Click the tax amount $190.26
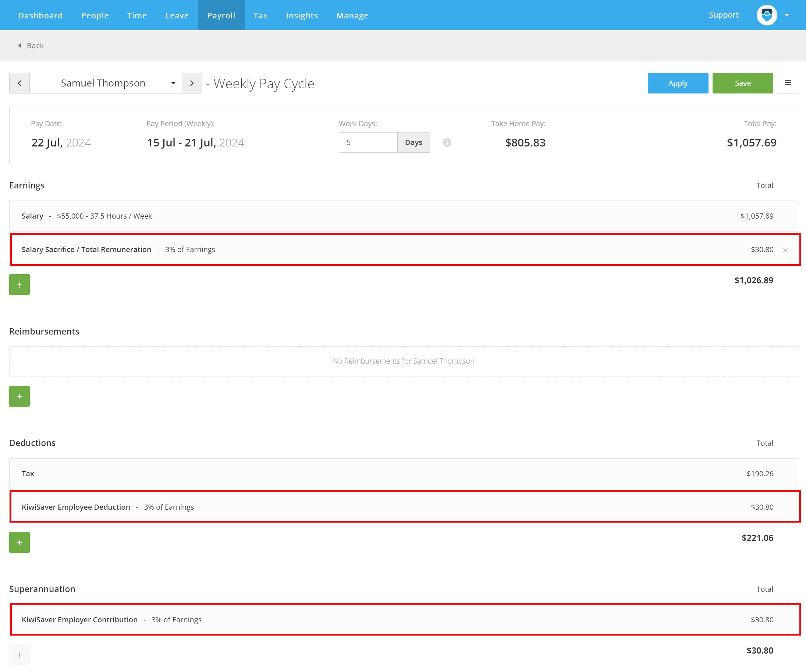Screen dimensions: 806x672 click(760, 474)
